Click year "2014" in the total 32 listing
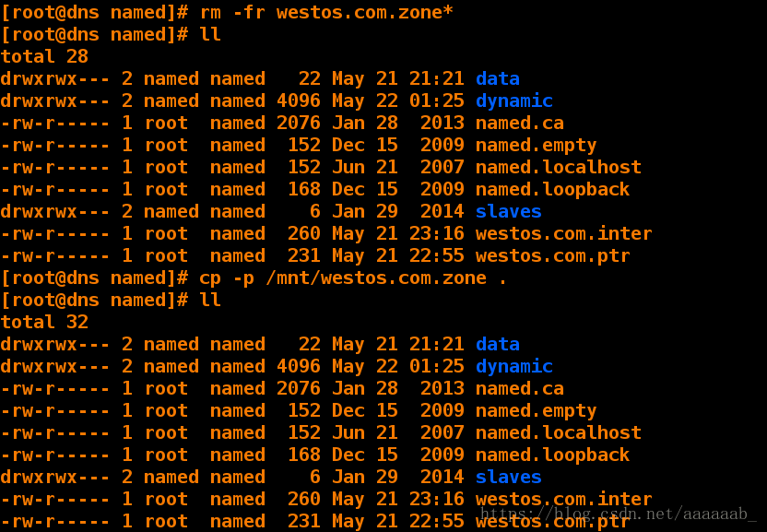The height and width of the screenshot is (532, 767). [442, 477]
